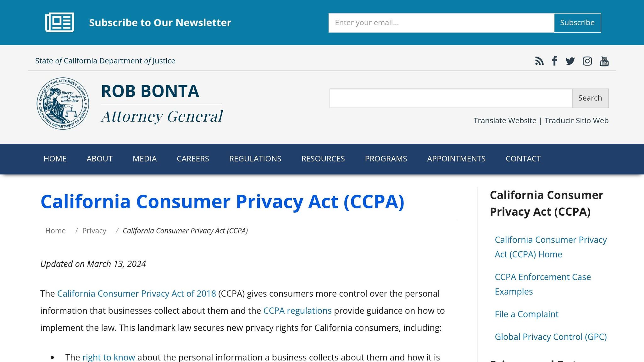Open the Instagram icon
The image size is (644, 362).
point(587,61)
